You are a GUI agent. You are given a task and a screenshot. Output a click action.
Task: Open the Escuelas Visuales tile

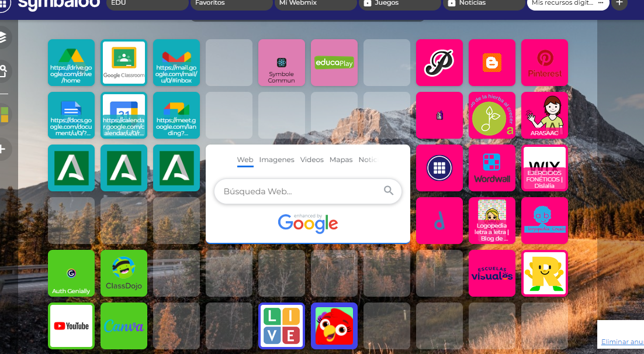491,273
